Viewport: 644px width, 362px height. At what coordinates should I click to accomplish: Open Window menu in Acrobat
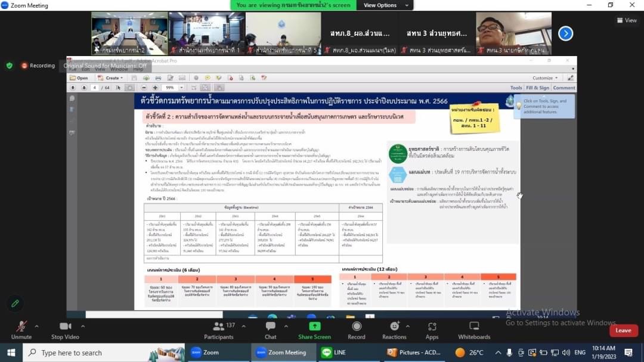pyautogui.click(x=119, y=69)
